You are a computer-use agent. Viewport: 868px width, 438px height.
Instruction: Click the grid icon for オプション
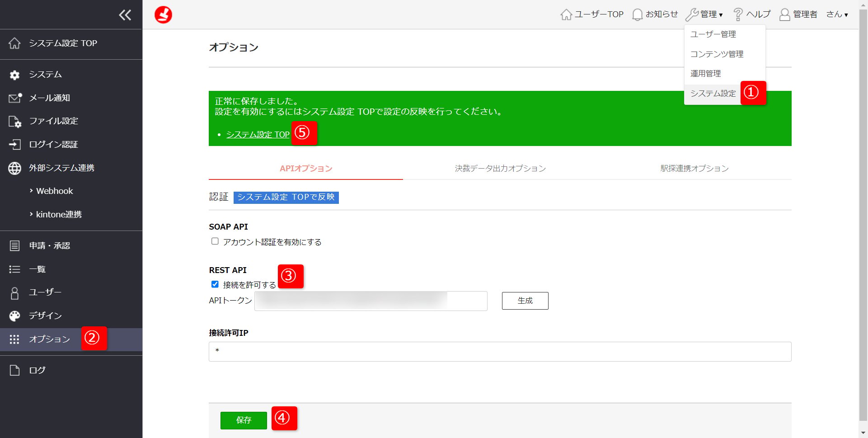(14, 339)
